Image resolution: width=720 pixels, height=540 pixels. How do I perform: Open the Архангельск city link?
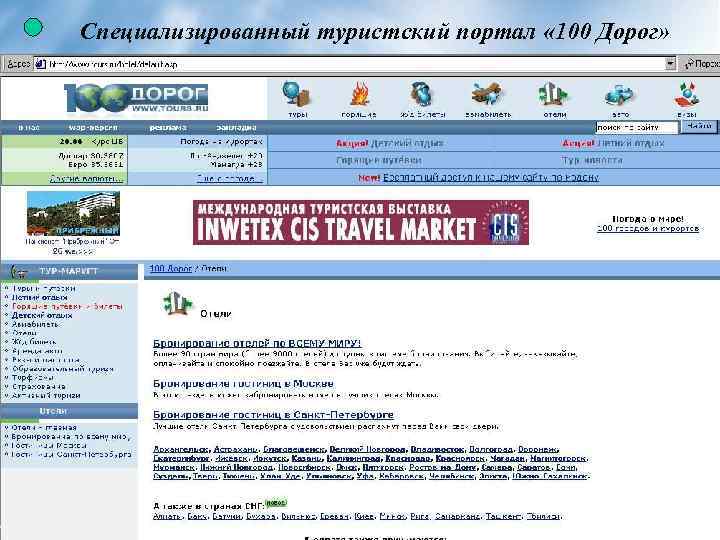(x=181, y=449)
